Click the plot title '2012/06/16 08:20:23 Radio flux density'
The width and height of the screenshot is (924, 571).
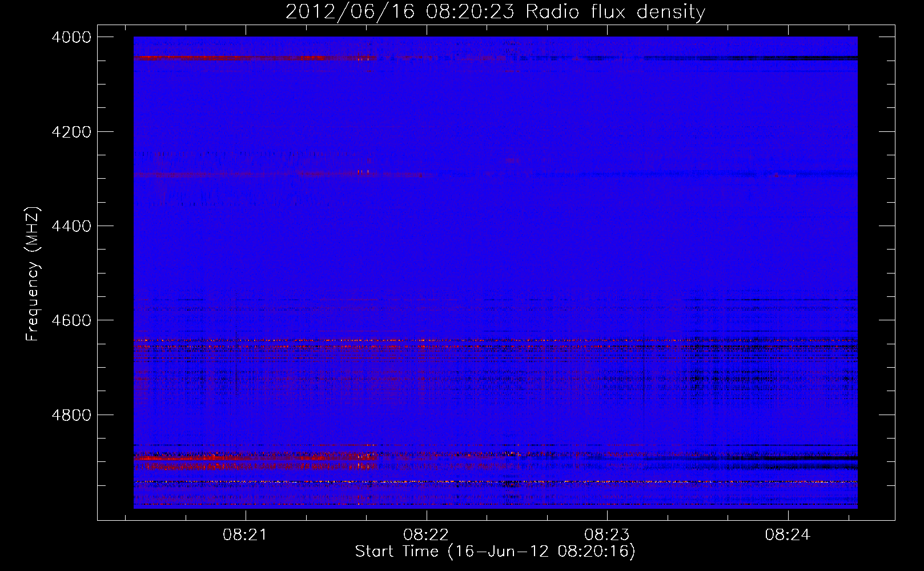(495, 11)
